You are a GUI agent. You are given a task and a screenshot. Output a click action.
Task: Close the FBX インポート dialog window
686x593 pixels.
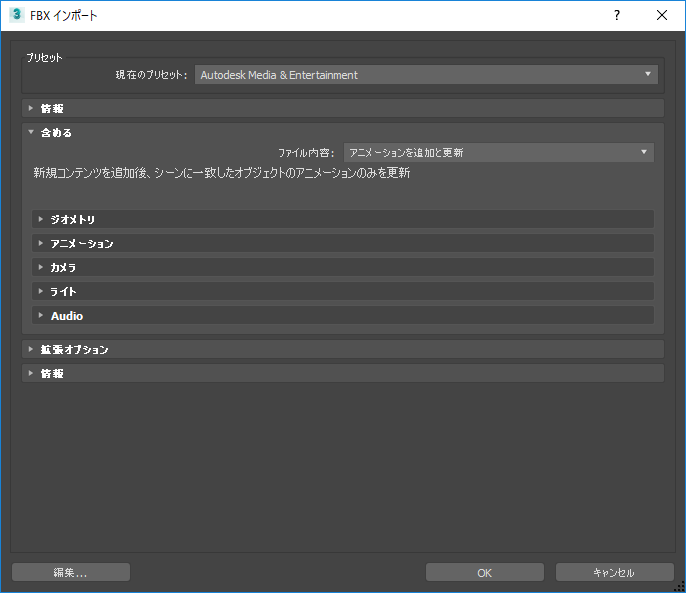[x=662, y=15]
